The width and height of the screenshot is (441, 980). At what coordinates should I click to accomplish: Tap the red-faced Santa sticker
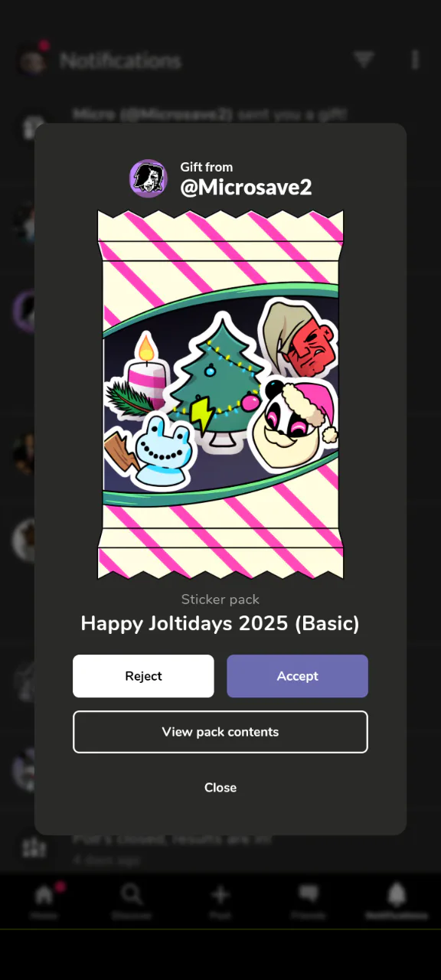[298, 339]
